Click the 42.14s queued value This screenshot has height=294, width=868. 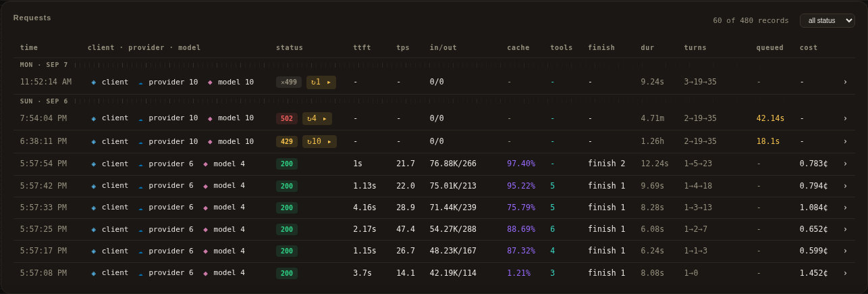click(x=771, y=118)
